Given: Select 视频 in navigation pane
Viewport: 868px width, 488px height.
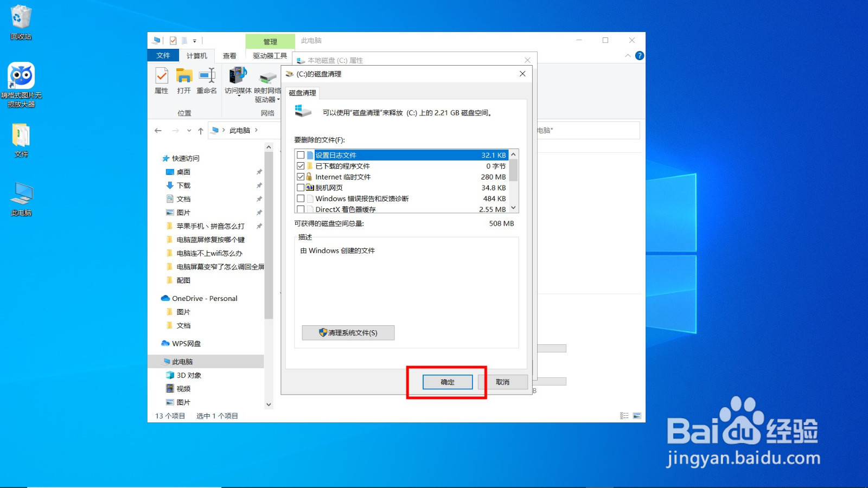Looking at the screenshot, I should coord(183,389).
